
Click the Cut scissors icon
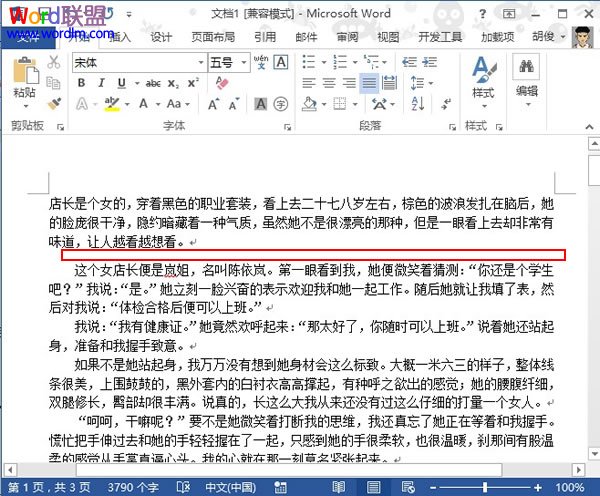[52, 62]
